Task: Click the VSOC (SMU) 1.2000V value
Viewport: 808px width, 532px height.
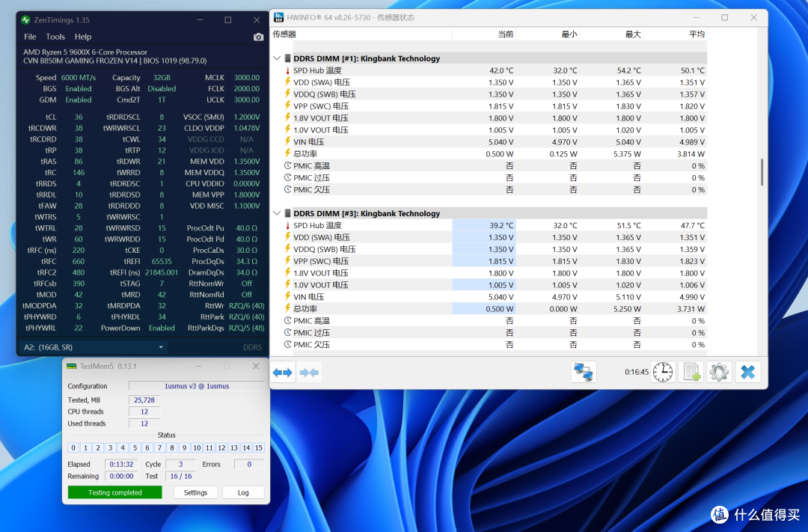Action: pos(247,117)
